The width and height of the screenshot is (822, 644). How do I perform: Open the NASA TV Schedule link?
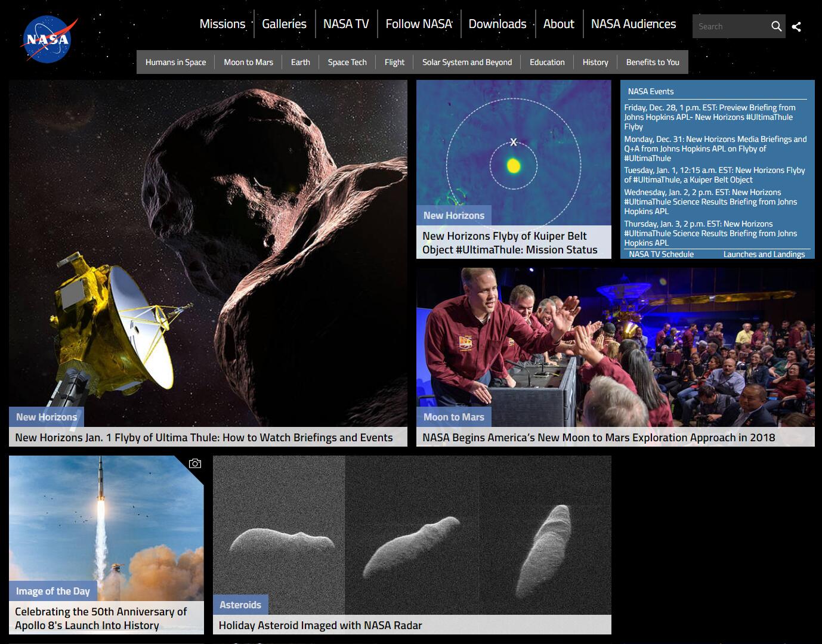(661, 254)
